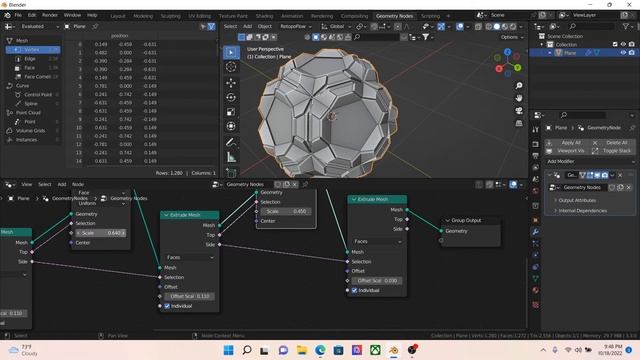Enable solid viewport shading mode
This screenshot has width=640, height=360.
pos(497,27)
